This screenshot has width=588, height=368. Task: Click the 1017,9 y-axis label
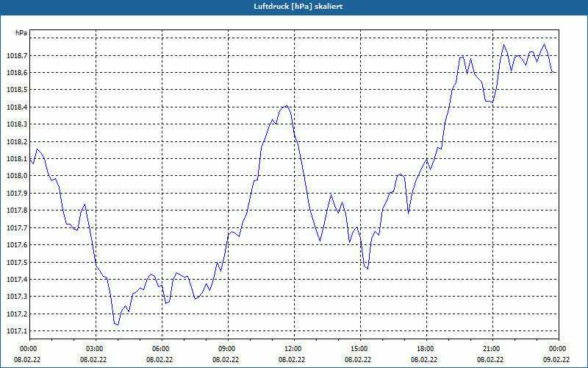click(17, 193)
